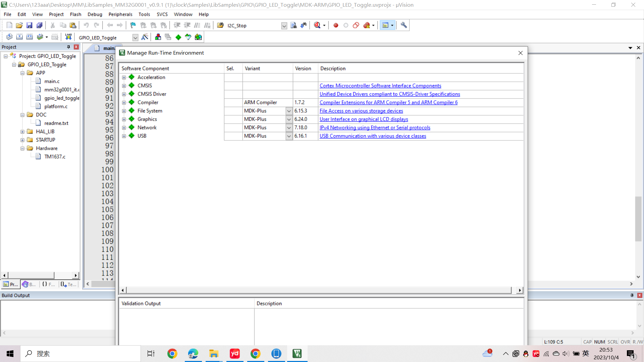Click Start/Stop Debug Session icon
Viewport: 644px width, 362px height.
tap(317, 25)
